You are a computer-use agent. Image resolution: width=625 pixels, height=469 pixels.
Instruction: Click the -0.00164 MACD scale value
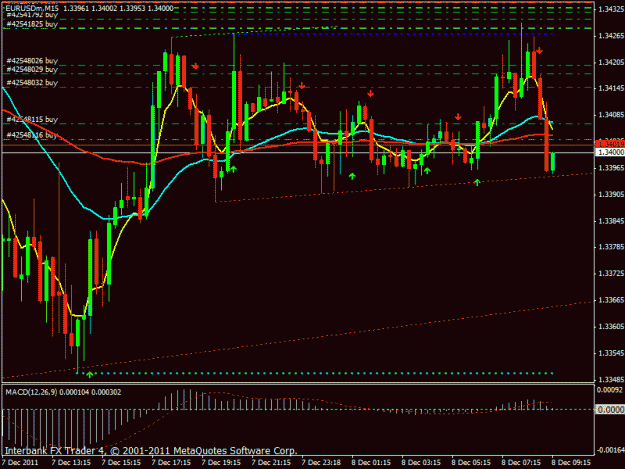[x=610, y=450]
